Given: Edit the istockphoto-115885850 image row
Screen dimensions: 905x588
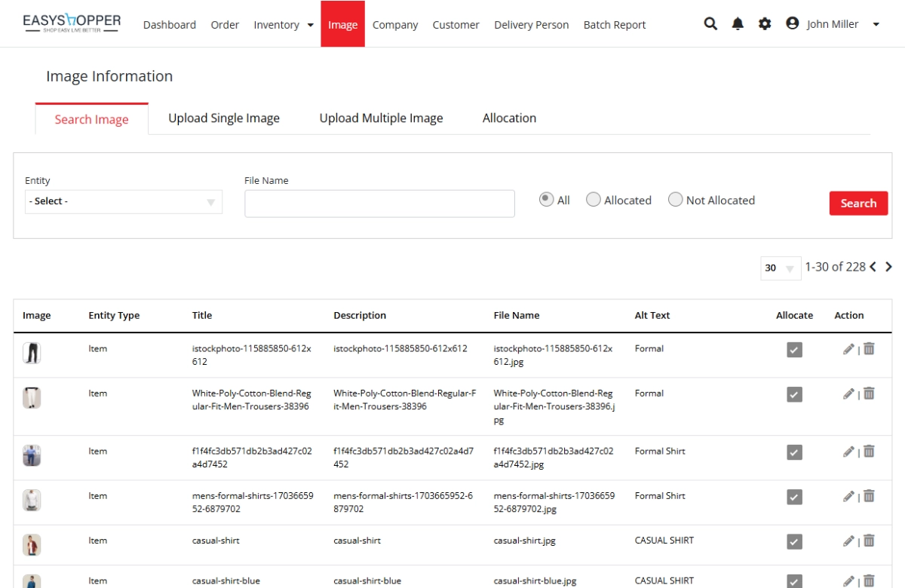Looking at the screenshot, I should click(848, 349).
